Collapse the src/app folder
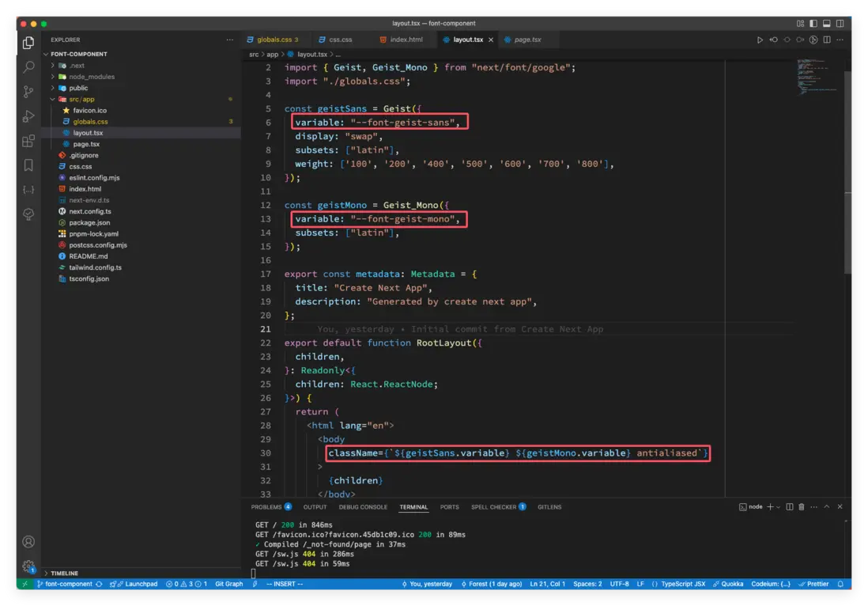 click(81, 100)
